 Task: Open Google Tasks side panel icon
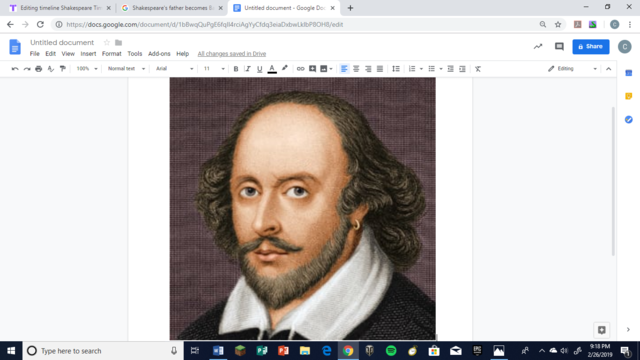629,120
